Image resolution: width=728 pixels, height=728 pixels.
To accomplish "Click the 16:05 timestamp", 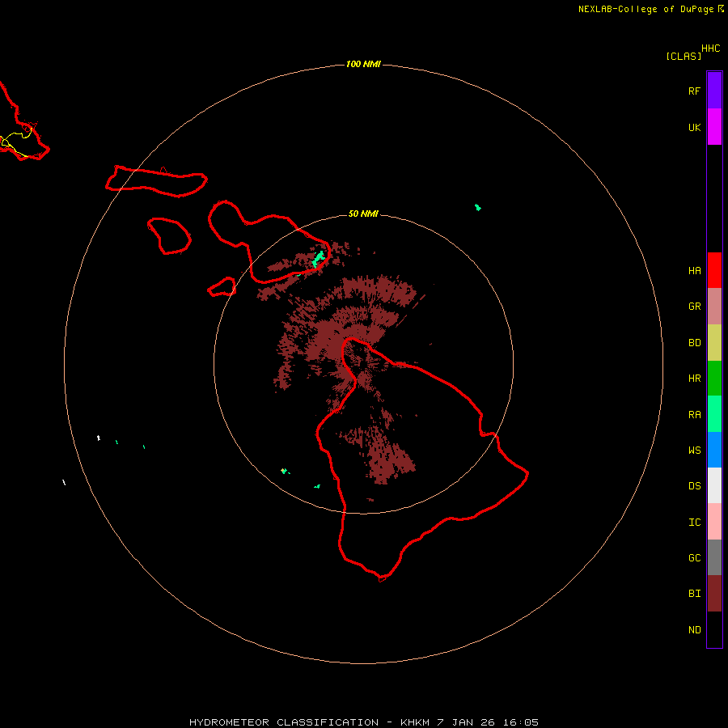I will tap(520, 722).
